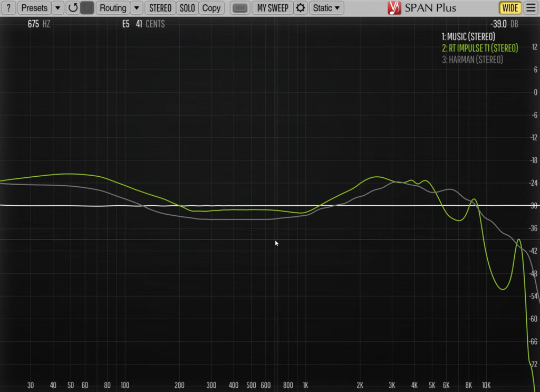Click the E5 41 CENTS note readout
This screenshot has height=392, width=540.
tap(143, 24)
